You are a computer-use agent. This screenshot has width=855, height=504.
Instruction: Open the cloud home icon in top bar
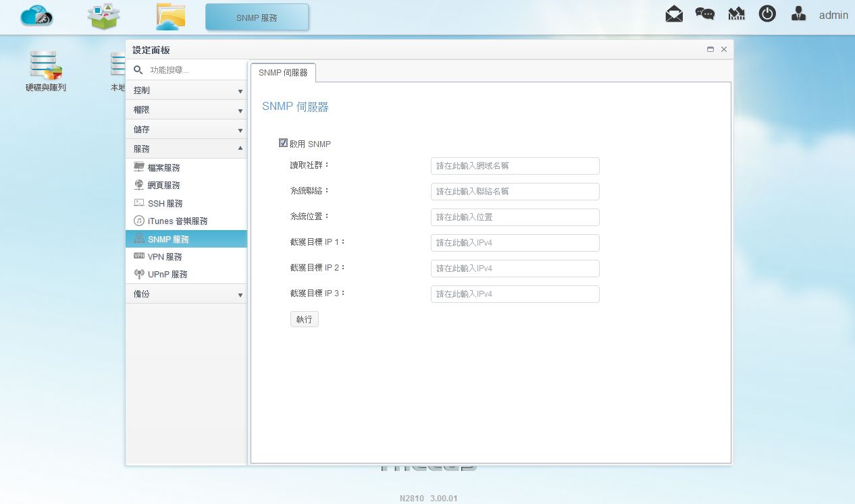(x=36, y=16)
